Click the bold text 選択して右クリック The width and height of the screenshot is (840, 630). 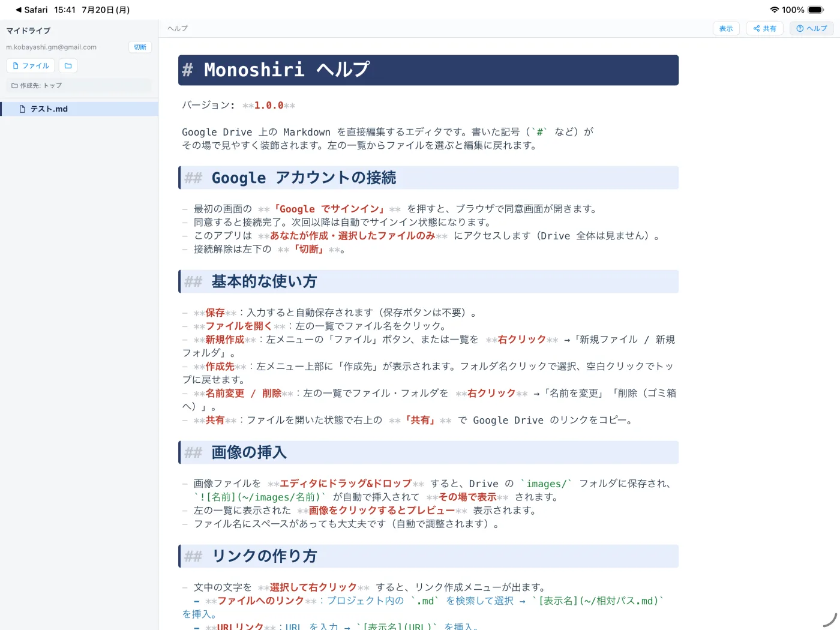314,587
